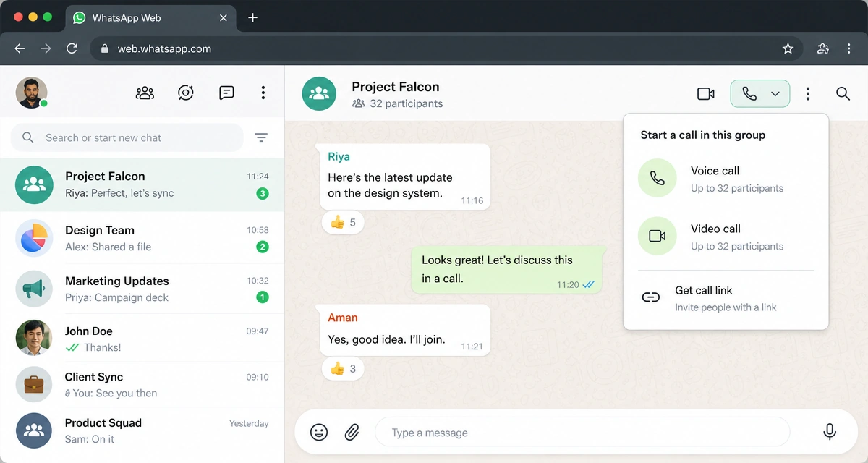
Task: Open the Marketing Updates chat
Action: pos(142,289)
